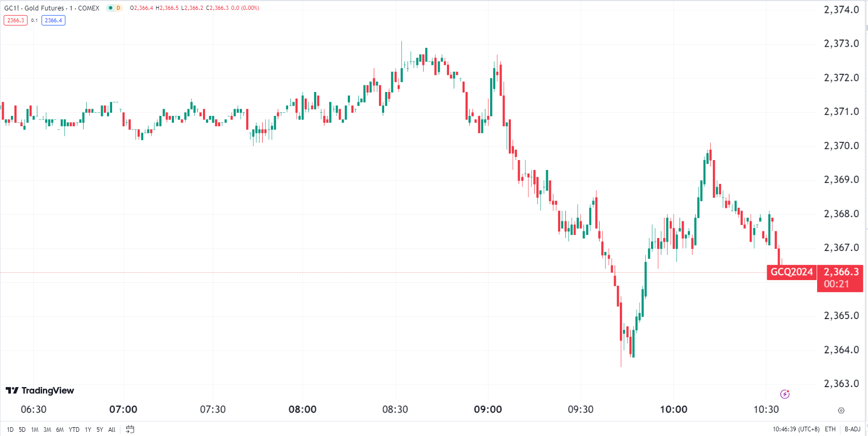868x436 pixels.
Task: Open chart settings hexagon icon
Action: point(841,410)
